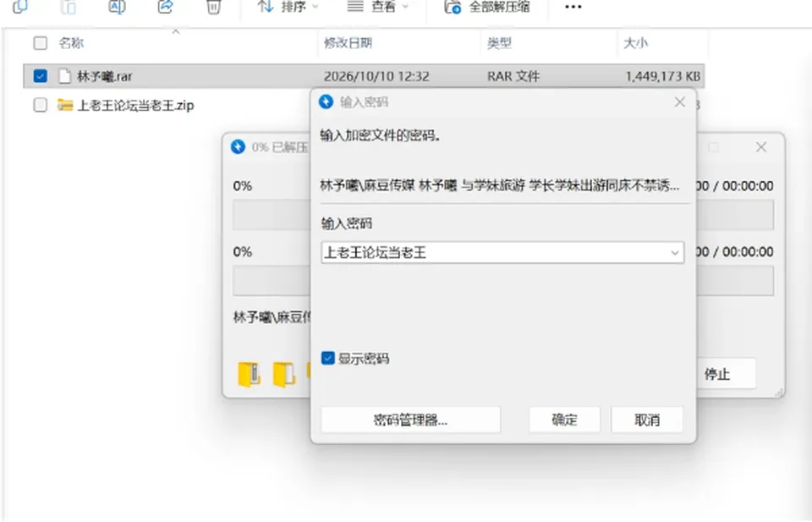Click the first yellow archive icon in progress window
Viewport: 812px width, 522px height.
[x=249, y=375]
